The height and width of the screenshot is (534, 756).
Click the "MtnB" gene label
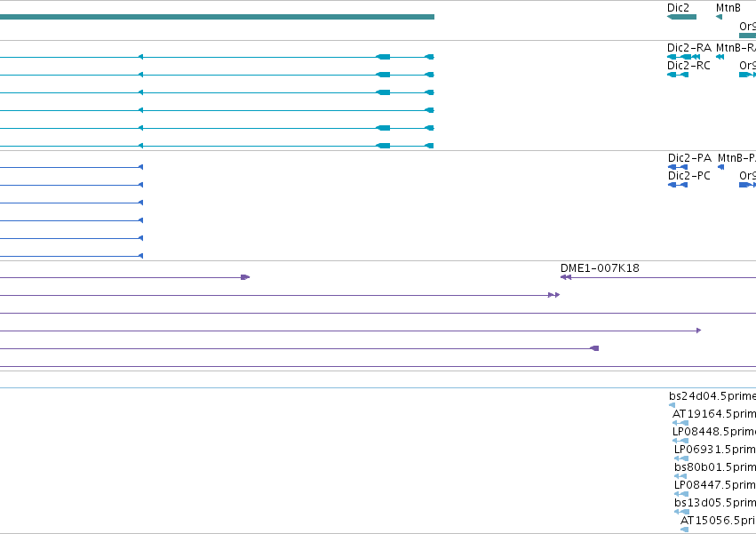click(x=728, y=8)
